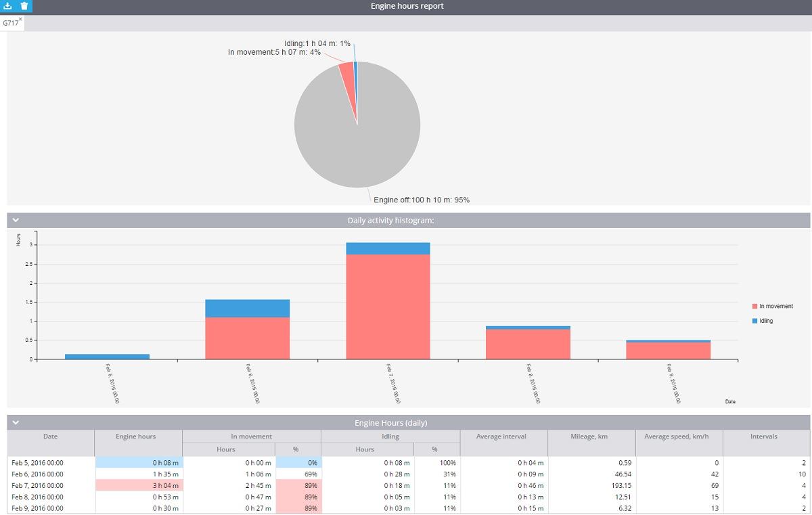Click the intervals value 10

(766, 474)
